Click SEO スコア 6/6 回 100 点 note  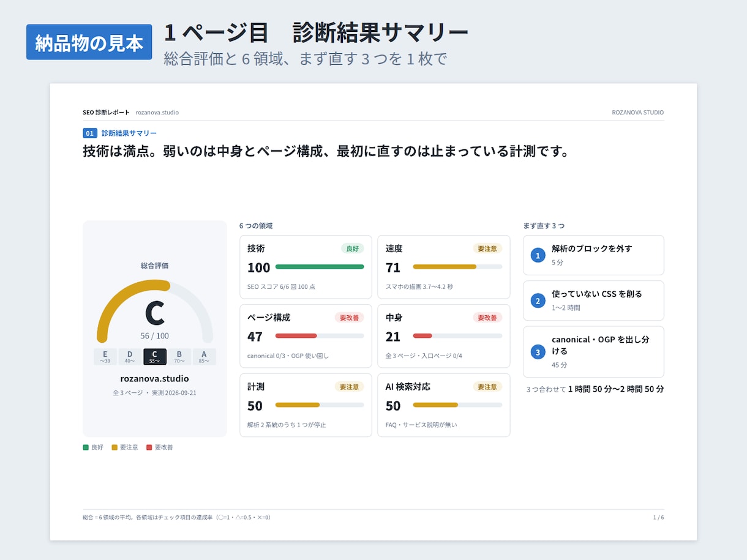pyautogui.click(x=282, y=286)
